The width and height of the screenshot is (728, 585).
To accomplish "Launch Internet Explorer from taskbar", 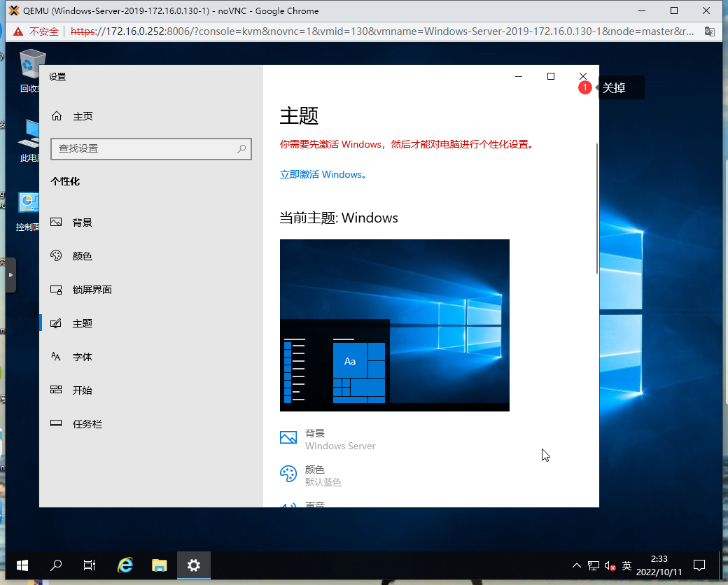I will click(x=125, y=565).
